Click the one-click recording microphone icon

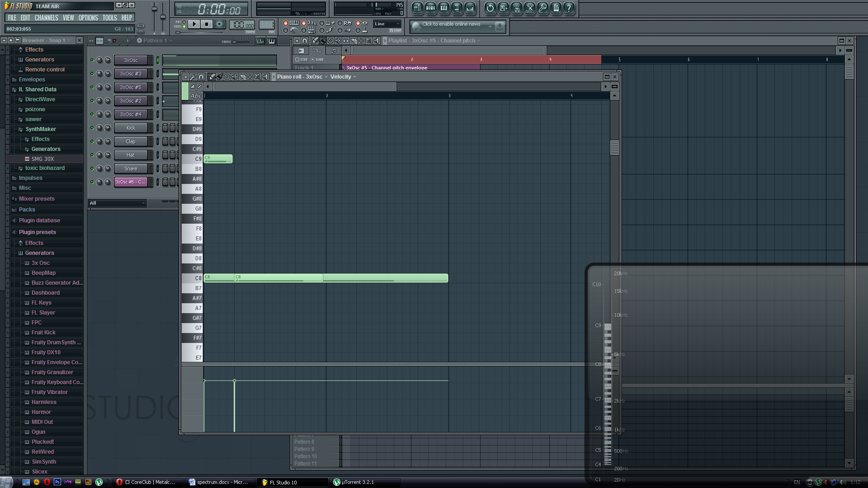tap(543, 8)
